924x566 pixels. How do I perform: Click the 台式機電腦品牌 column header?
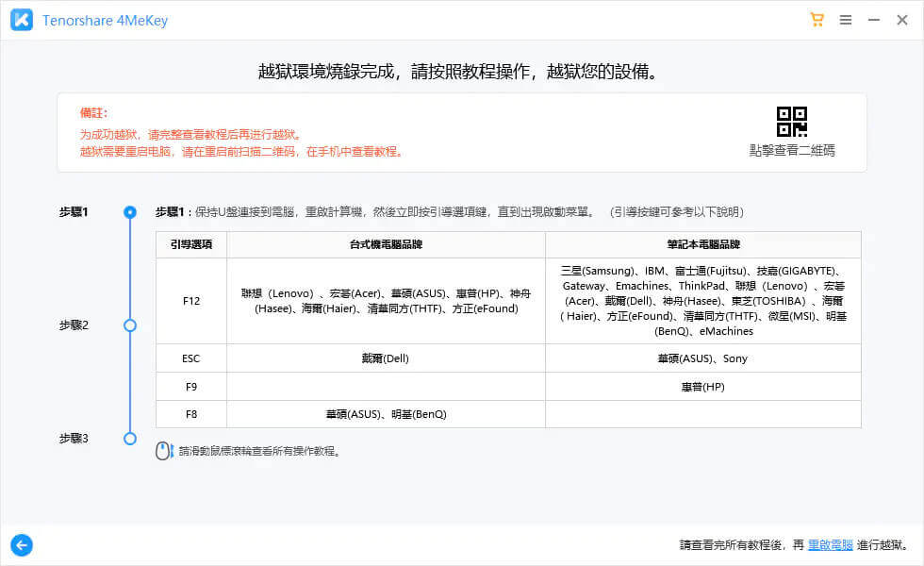[x=386, y=244]
